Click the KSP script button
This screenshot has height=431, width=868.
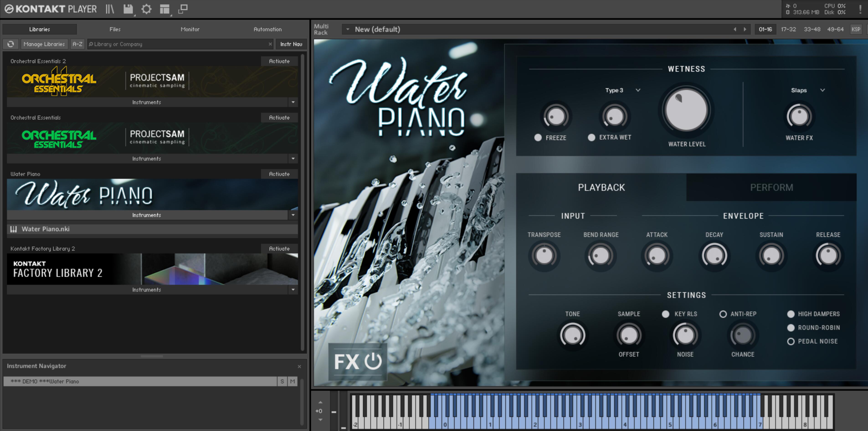point(856,29)
